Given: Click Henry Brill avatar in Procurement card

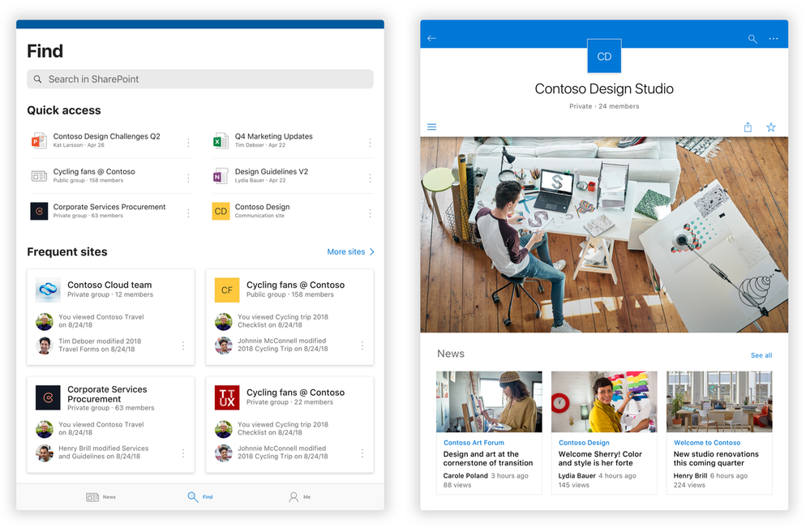Looking at the screenshot, I should coord(45,453).
